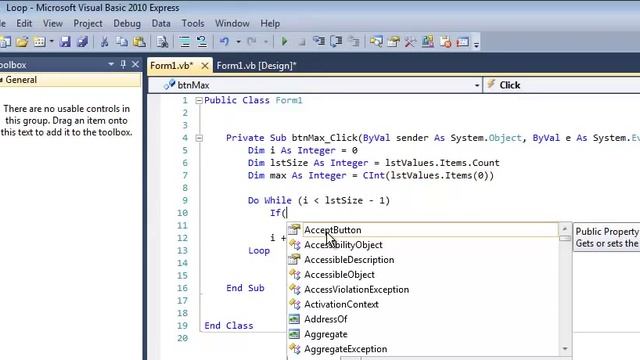Screen dimensions: 640x360
Task: Open the Properties Window toolbar icon
Action: pyautogui.click(x=393, y=42)
